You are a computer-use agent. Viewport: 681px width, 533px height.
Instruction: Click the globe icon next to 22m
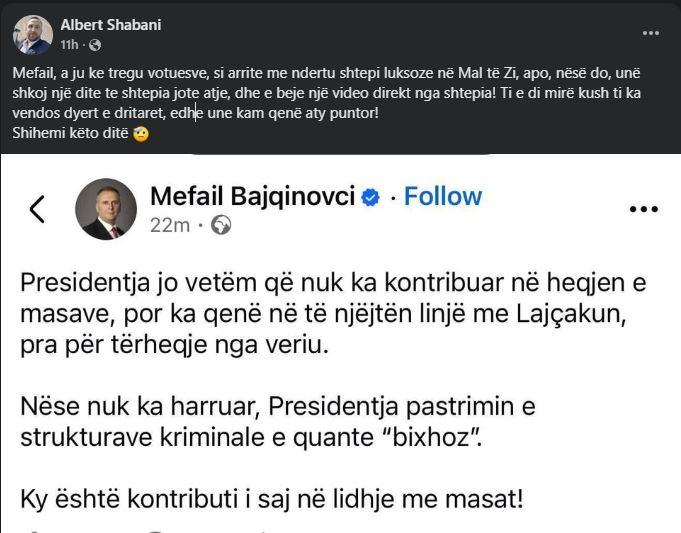[x=221, y=226]
